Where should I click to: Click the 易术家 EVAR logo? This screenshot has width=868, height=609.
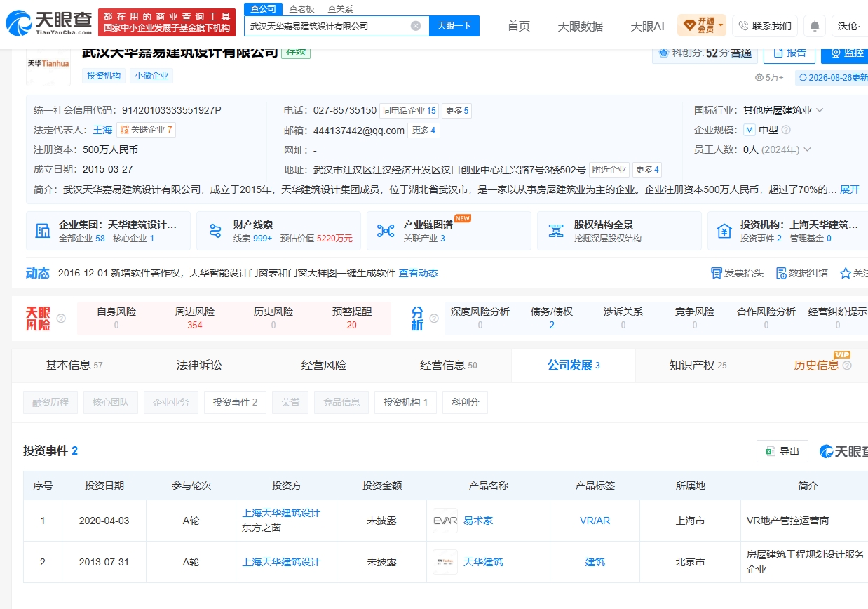[445, 521]
